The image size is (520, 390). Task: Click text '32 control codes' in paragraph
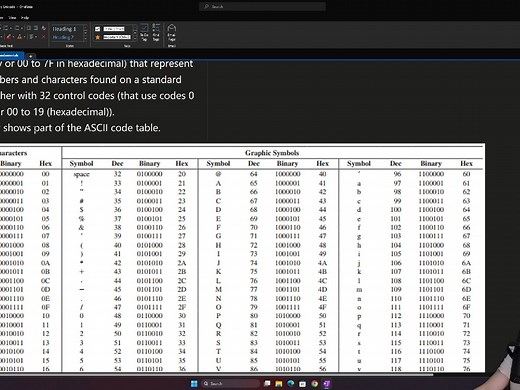click(x=78, y=96)
